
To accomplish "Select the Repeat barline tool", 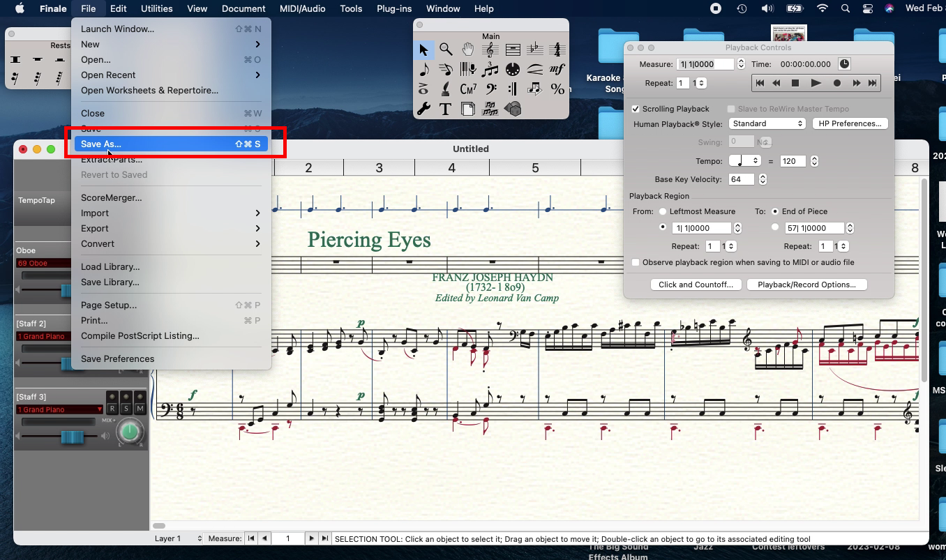I will pyautogui.click(x=513, y=89).
